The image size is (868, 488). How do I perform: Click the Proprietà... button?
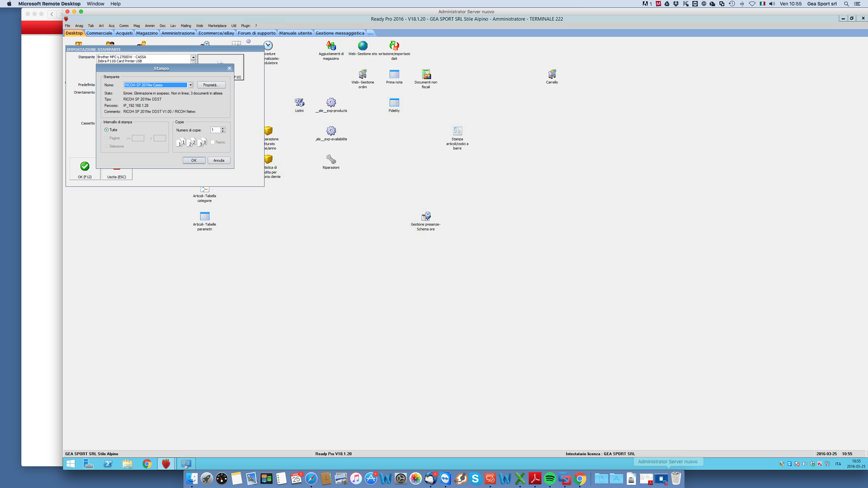click(211, 85)
